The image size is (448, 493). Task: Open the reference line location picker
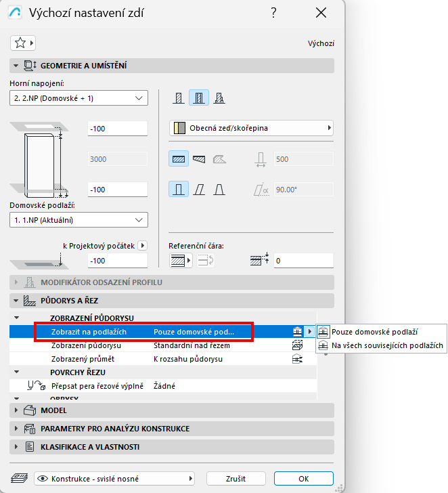[x=181, y=261]
